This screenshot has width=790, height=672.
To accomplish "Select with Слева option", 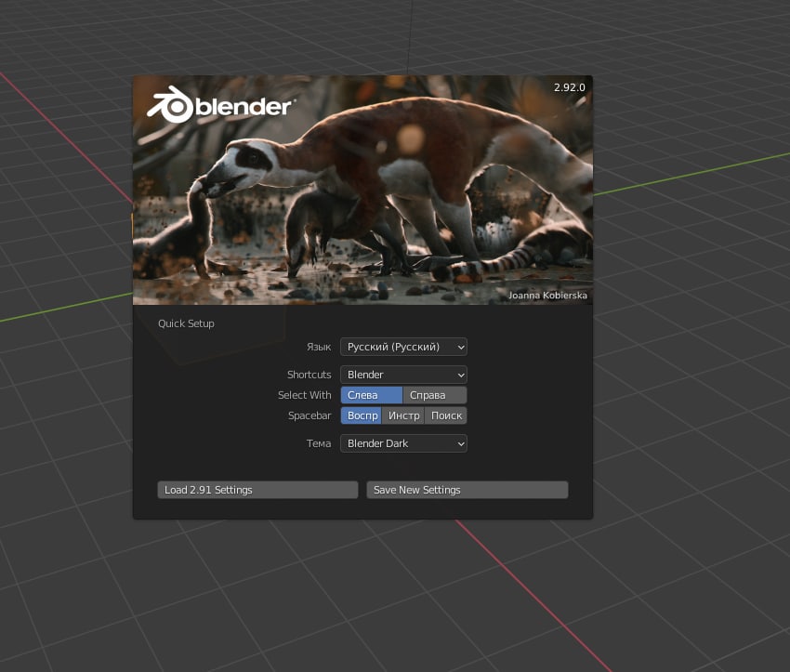I will pos(372,395).
